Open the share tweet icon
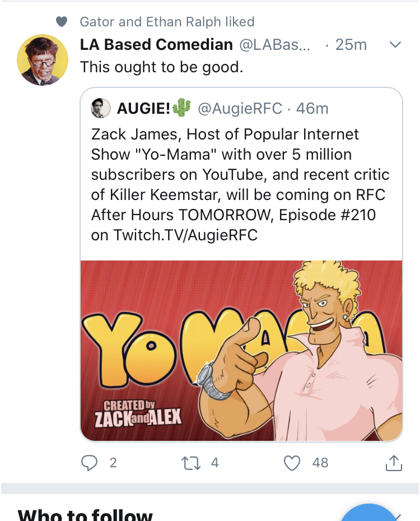This screenshot has width=420, height=521. (394, 463)
